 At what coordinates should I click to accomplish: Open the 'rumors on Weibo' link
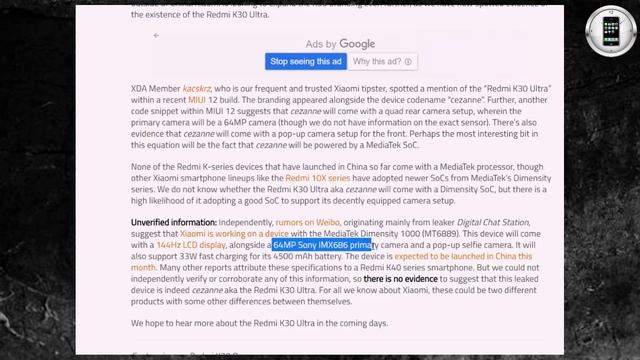click(307, 222)
